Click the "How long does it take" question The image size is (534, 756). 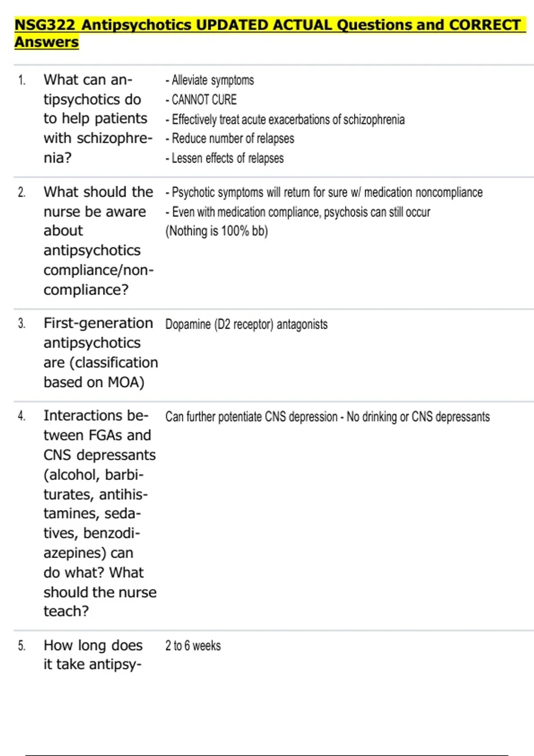[93, 655]
